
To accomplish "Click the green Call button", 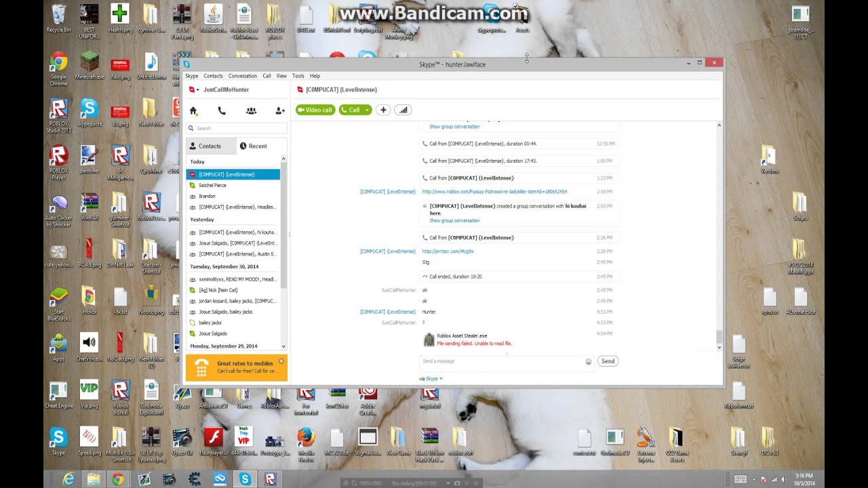I will tap(351, 110).
